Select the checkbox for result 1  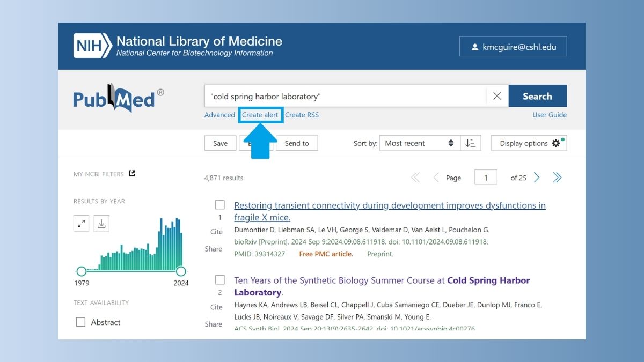point(220,205)
